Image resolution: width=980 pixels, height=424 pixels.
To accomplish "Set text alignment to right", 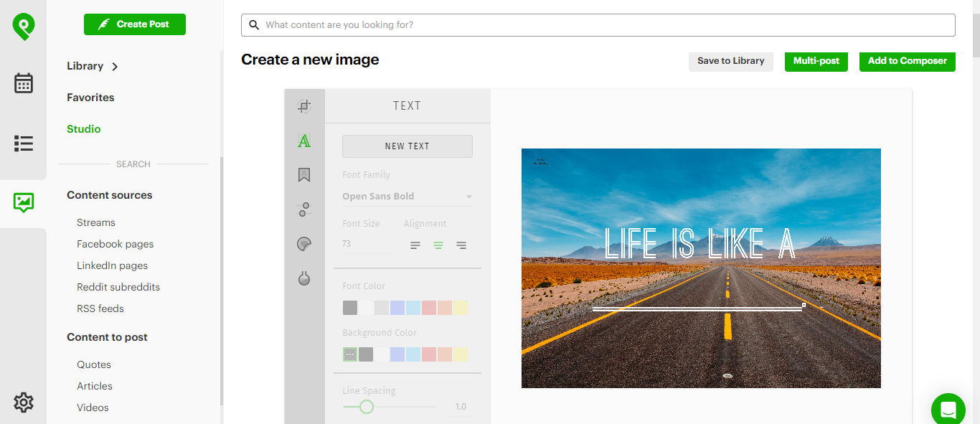I will click(x=461, y=245).
